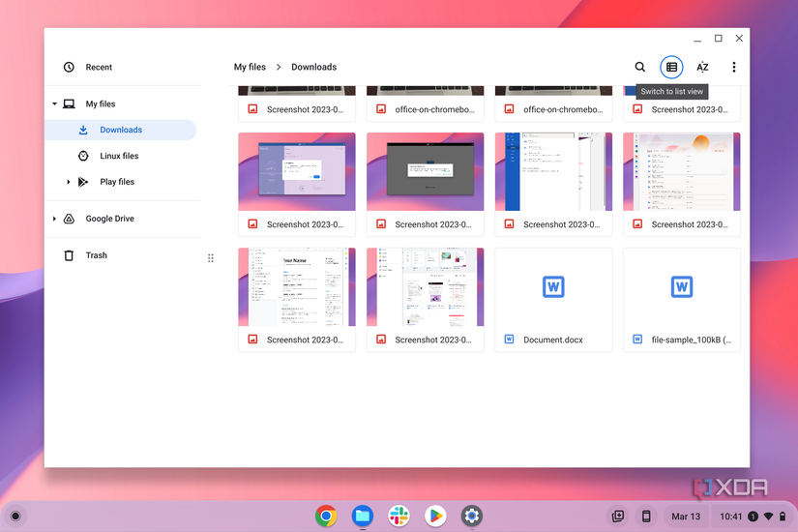Click the Word icon on Document.docx tile
The height and width of the screenshot is (532, 798).
pos(553,286)
